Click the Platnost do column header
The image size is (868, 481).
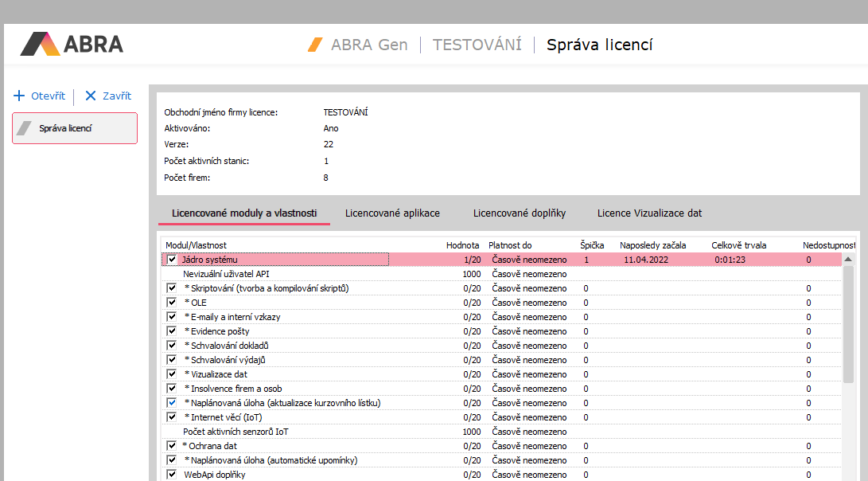pyautogui.click(x=510, y=245)
